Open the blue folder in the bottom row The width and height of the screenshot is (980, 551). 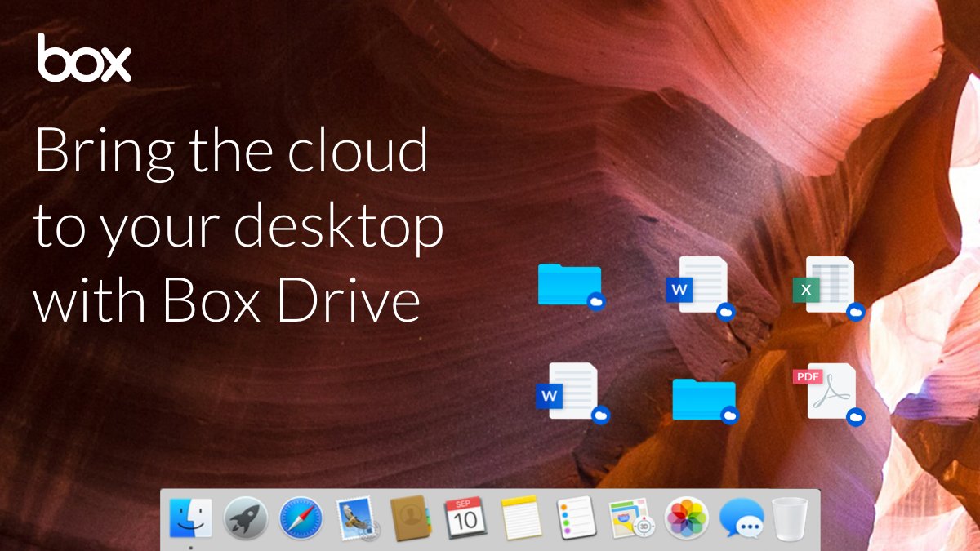click(701, 396)
